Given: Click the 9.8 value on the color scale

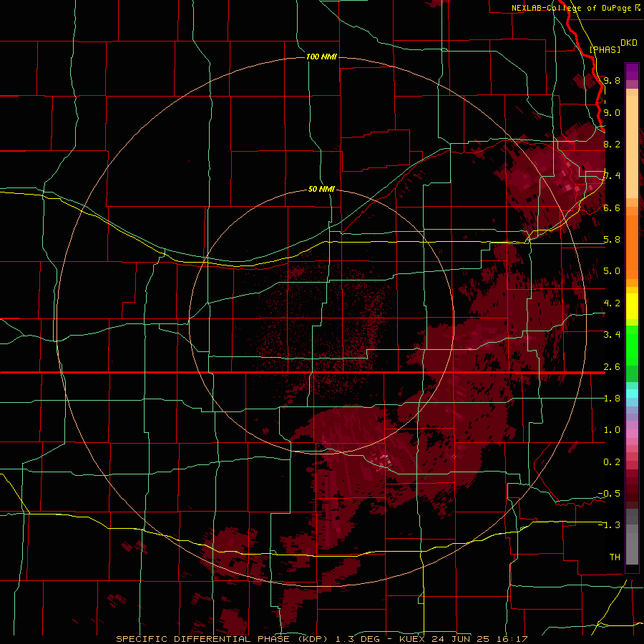Looking at the screenshot, I should coord(612,80).
